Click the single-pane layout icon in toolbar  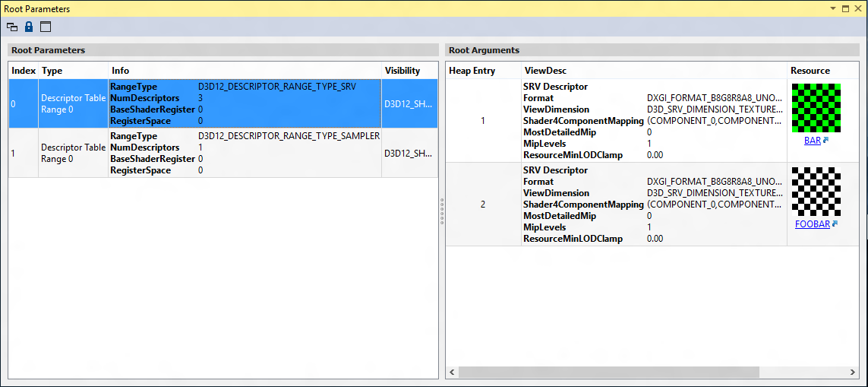click(46, 27)
